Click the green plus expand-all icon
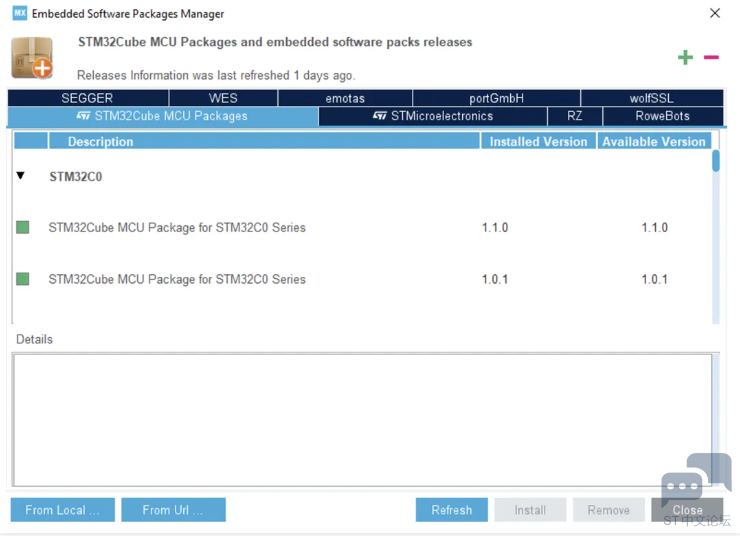 685,58
